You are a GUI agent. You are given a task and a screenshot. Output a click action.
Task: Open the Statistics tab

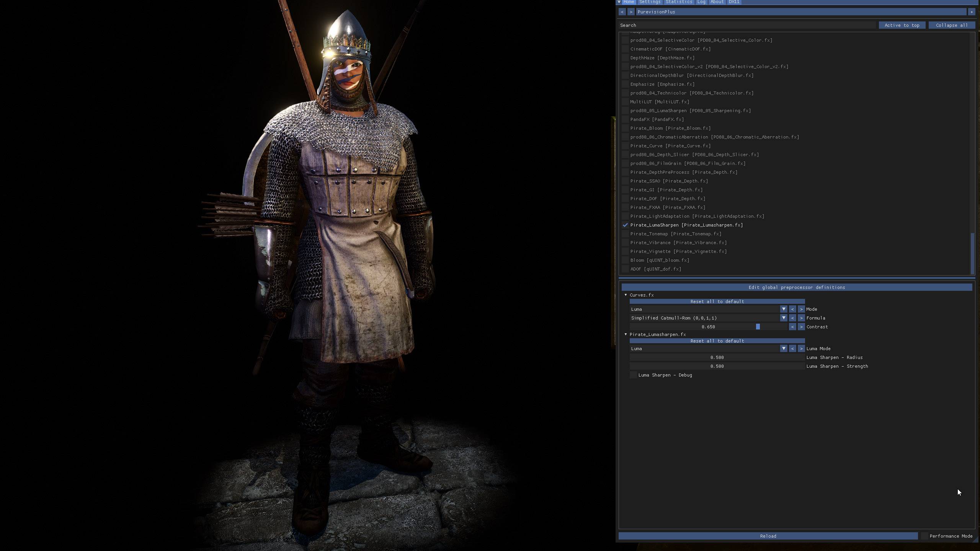679,2
